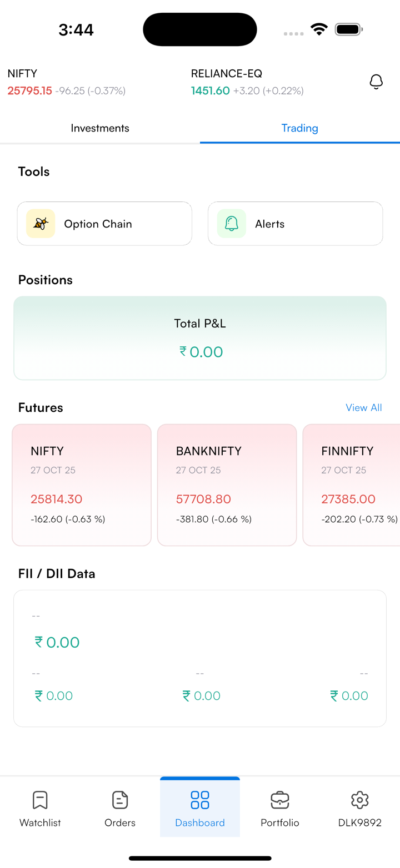
Task: Select the Dashboard grid icon
Action: [200, 800]
